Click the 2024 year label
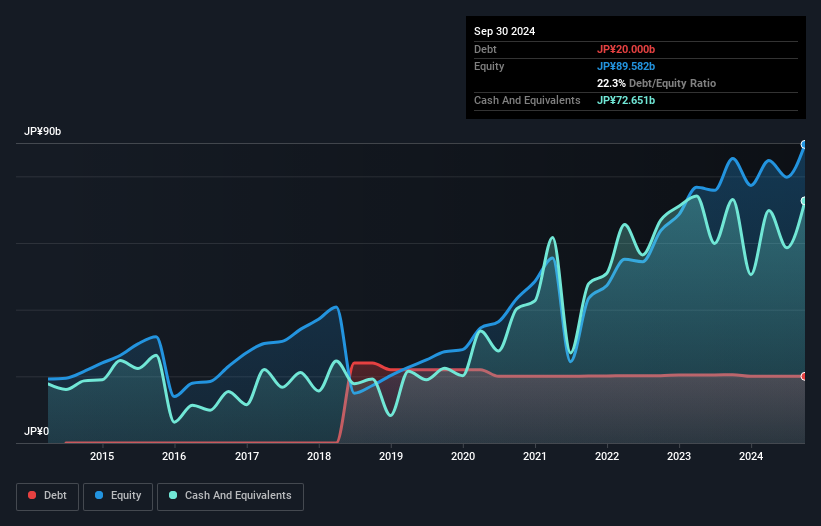 (x=751, y=457)
